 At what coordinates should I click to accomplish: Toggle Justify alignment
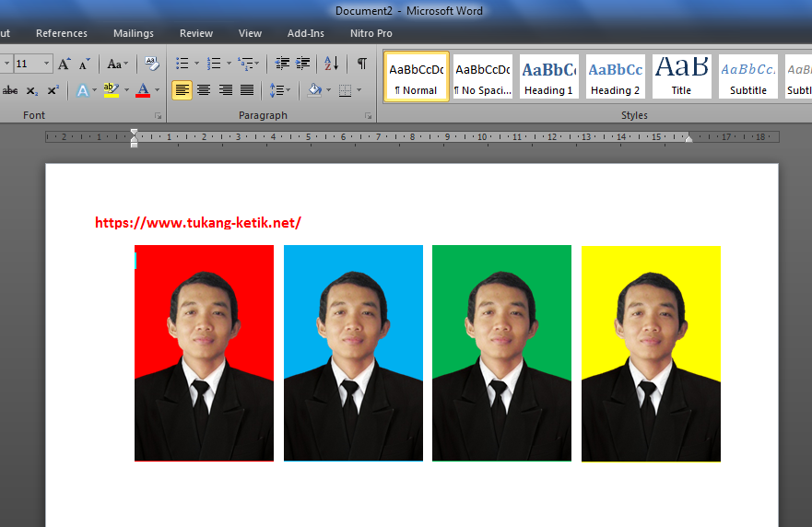(247, 90)
